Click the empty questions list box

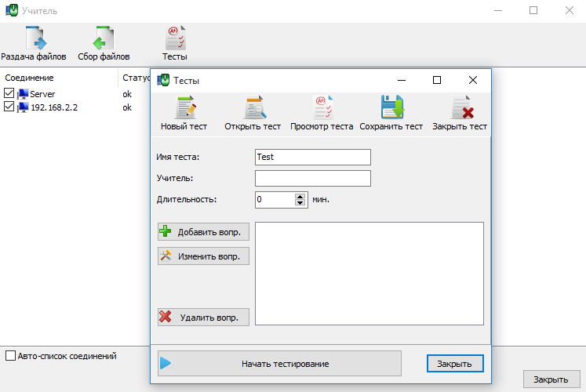[x=369, y=274]
